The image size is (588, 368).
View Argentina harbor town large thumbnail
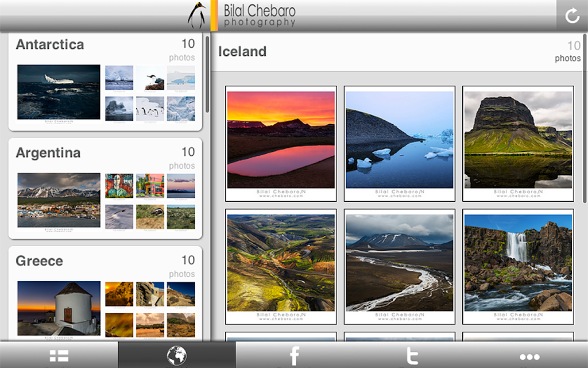coord(59,200)
